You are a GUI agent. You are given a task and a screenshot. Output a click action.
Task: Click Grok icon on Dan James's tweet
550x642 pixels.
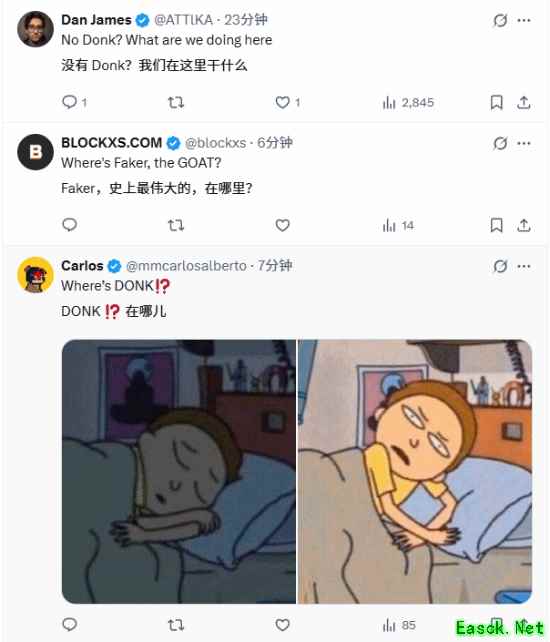(x=500, y=20)
